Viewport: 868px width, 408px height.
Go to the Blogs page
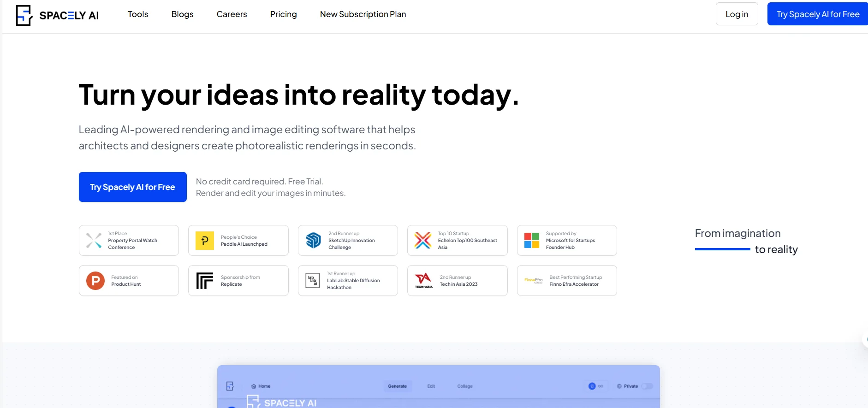(182, 14)
